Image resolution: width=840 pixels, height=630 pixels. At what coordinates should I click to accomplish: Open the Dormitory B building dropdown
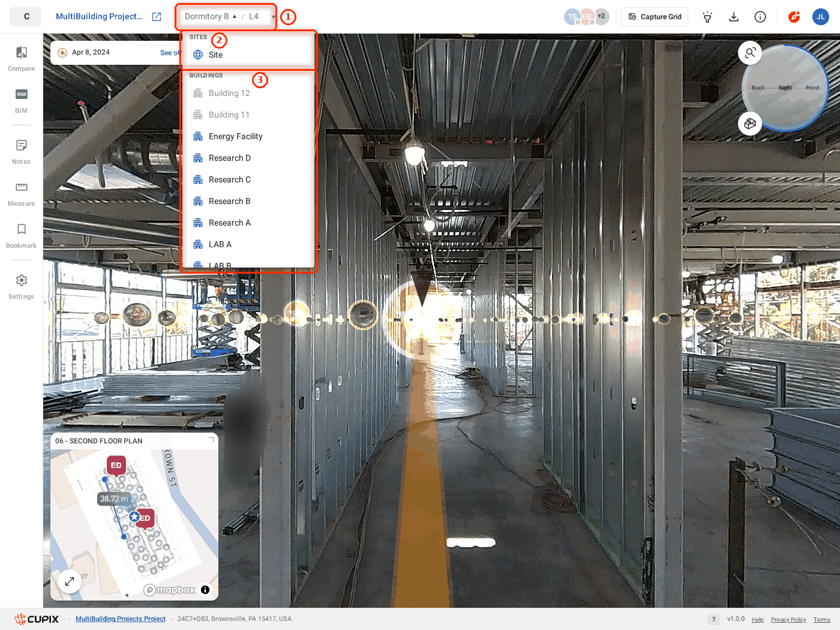[x=211, y=17]
